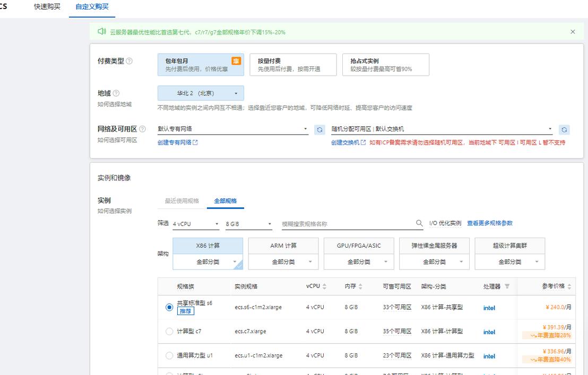Switch to the 最近使用规格 tab
Image resolution: width=588 pixels, height=375 pixels.
tap(182, 201)
